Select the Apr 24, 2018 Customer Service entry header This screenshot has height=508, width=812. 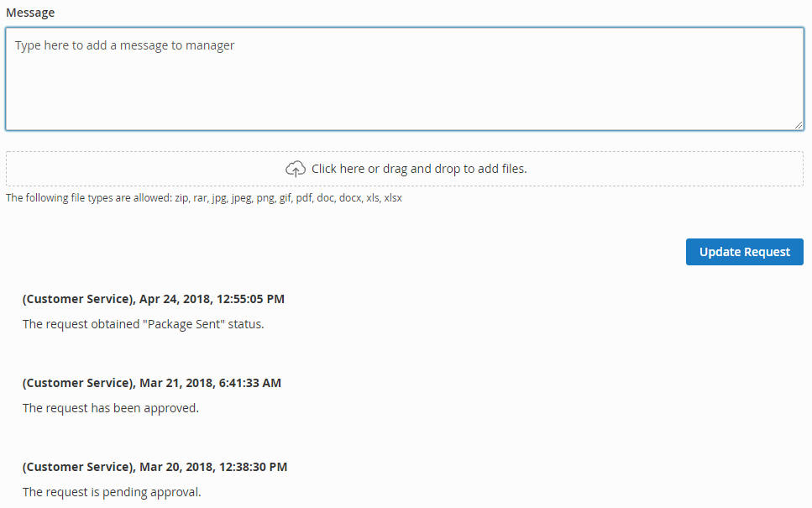tap(154, 299)
